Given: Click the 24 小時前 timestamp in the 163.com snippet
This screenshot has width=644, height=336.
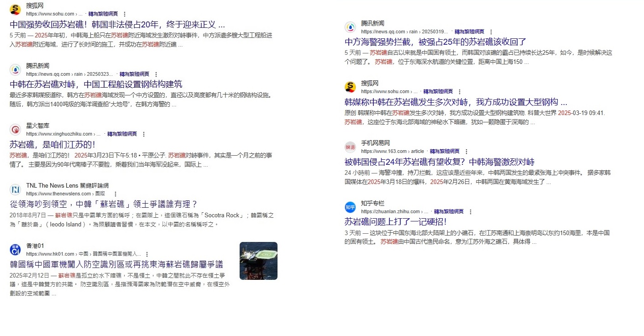Looking at the screenshot, I should click(x=357, y=173).
